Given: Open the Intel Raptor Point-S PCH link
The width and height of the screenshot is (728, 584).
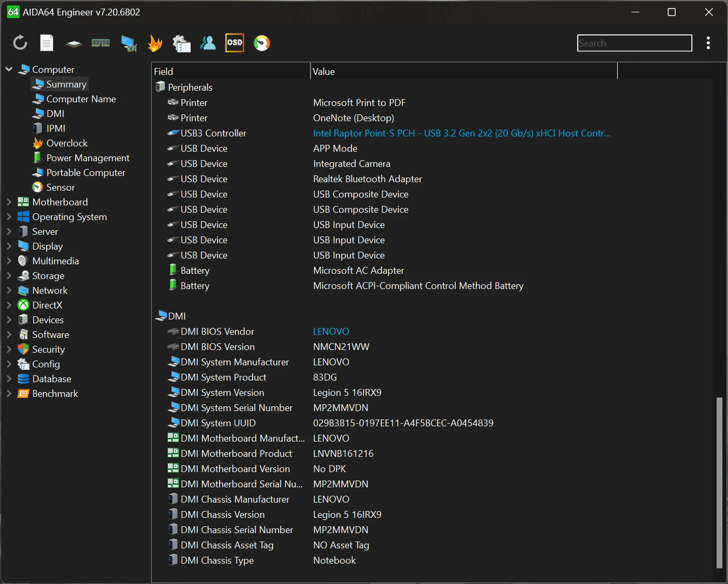Looking at the screenshot, I should pyautogui.click(x=461, y=133).
